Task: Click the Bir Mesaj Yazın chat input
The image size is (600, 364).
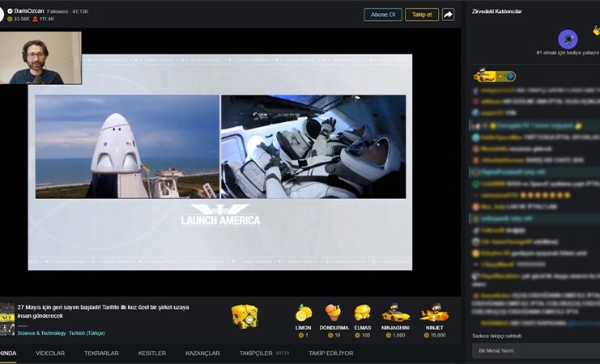Action: pyautogui.click(x=536, y=350)
